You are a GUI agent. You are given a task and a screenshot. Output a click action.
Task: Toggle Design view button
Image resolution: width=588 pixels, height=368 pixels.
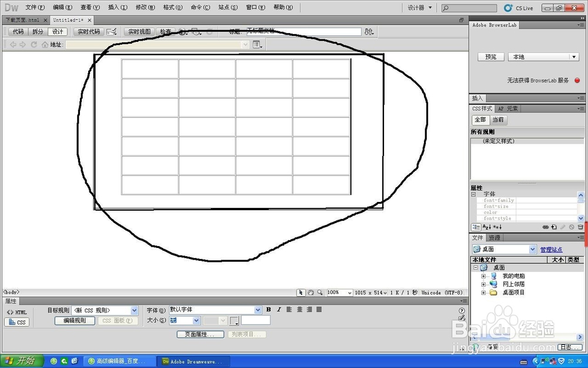click(x=58, y=32)
